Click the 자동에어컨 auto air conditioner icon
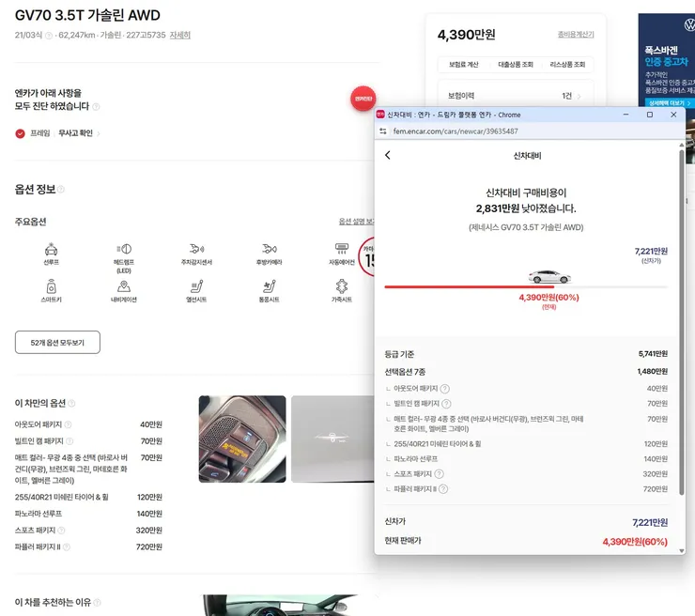Screen dimensions: 695x616 coord(341,248)
